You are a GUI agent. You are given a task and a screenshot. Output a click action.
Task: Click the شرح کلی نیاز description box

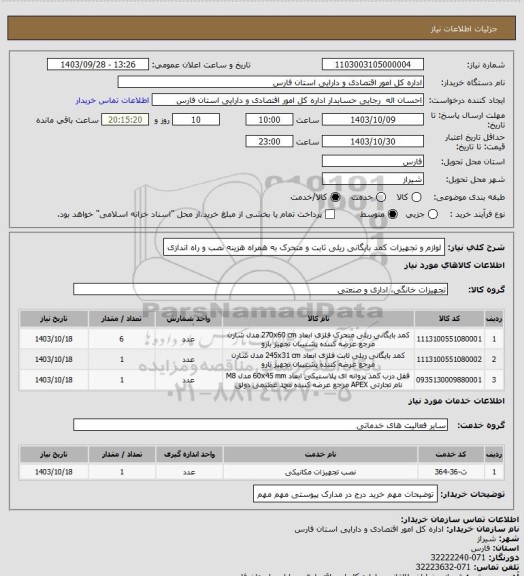point(304,247)
